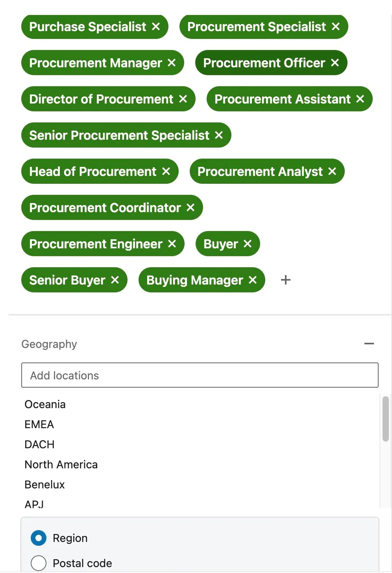392x573 pixels.
Task: Collapse the Geography section
Action: [369, 344]
